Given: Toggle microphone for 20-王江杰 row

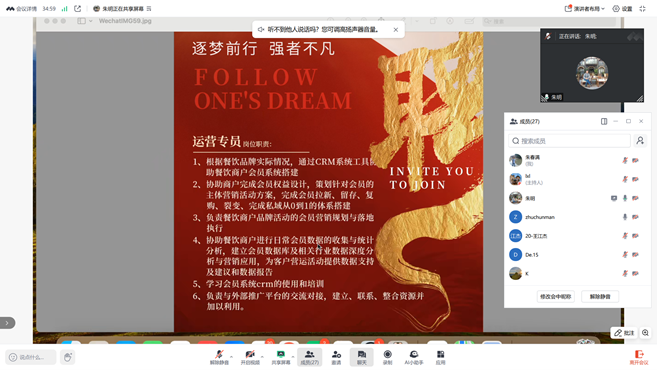Looking at the screenshot, I should click(625, 235).
